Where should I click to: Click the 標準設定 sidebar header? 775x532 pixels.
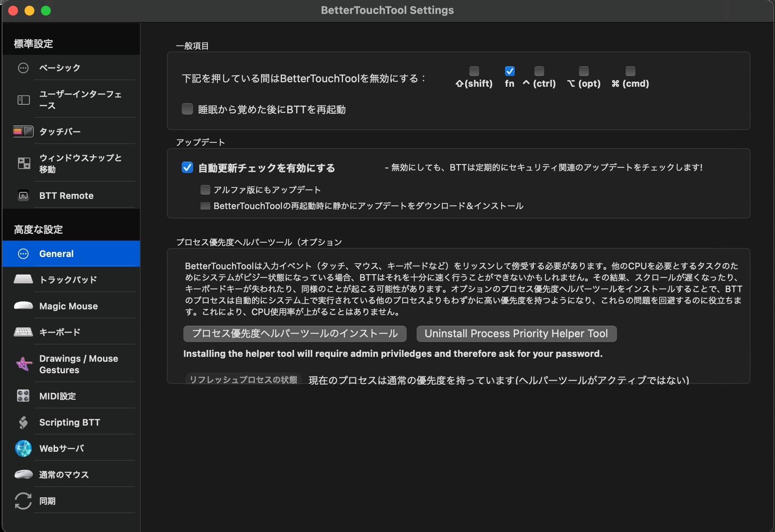tap(34, 43)
